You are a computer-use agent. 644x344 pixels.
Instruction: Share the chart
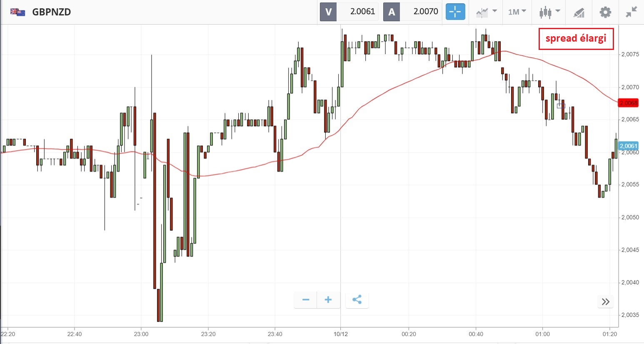click(x=357, y=300)
